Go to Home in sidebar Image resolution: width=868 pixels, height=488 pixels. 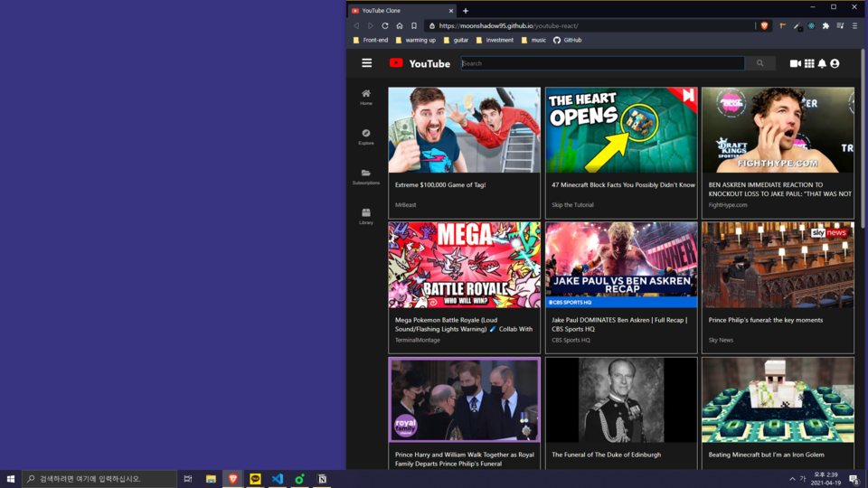point(366,97)
